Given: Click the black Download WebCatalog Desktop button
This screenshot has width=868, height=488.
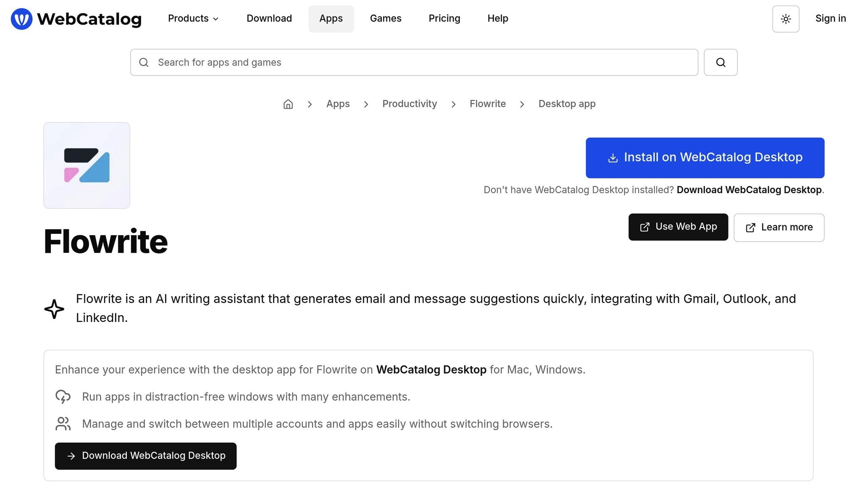Looking at the screenshot, I should (x=146, y=456).
